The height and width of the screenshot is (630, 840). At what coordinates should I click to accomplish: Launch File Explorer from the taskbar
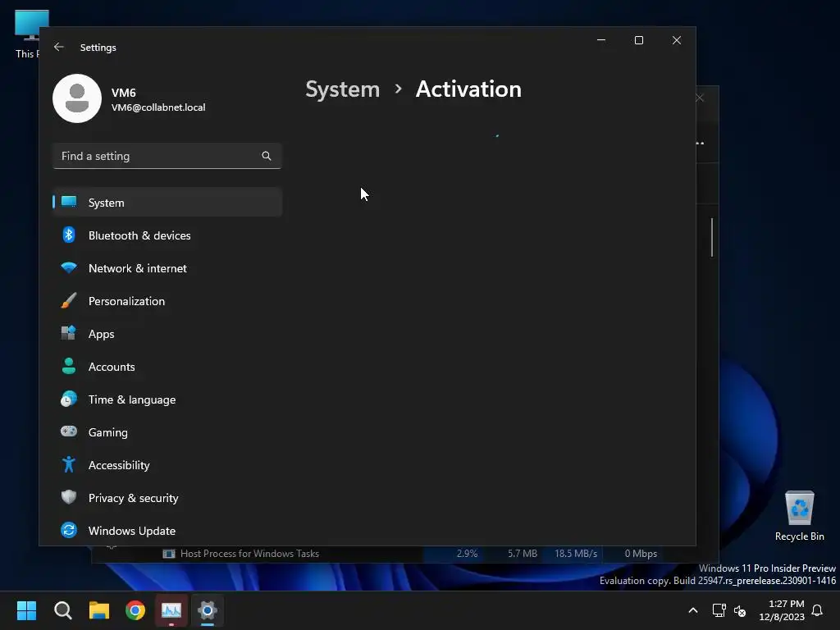pyautogui.click(x=99, y=610)
